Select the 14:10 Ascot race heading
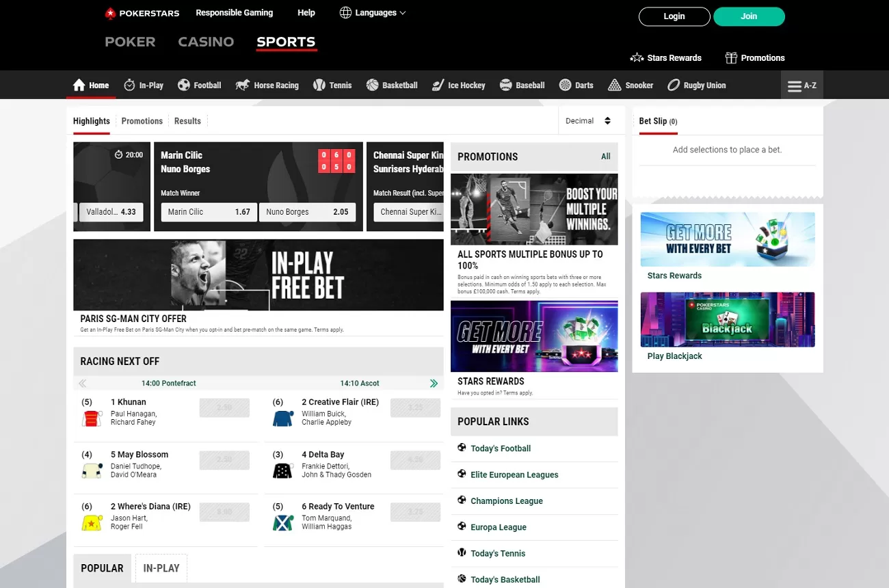The image size is (889, 588). tap(360, 384)
